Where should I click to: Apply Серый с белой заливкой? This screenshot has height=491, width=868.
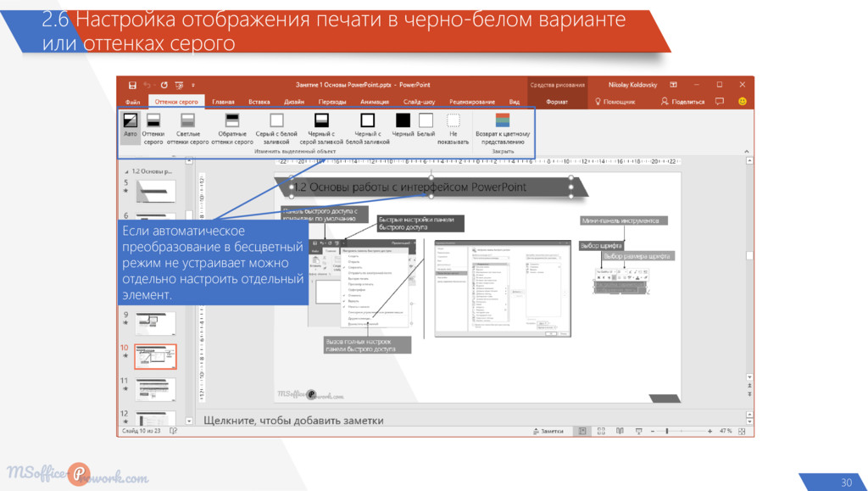tap(276, 129)
